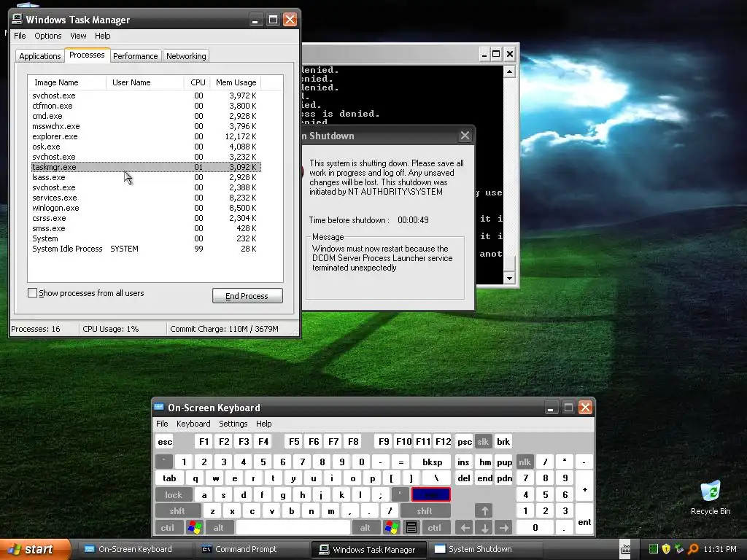The width and height of the screenshot is (747, 560).
Task: Sort processes by Mem Usage column
Action: [236, 82]
